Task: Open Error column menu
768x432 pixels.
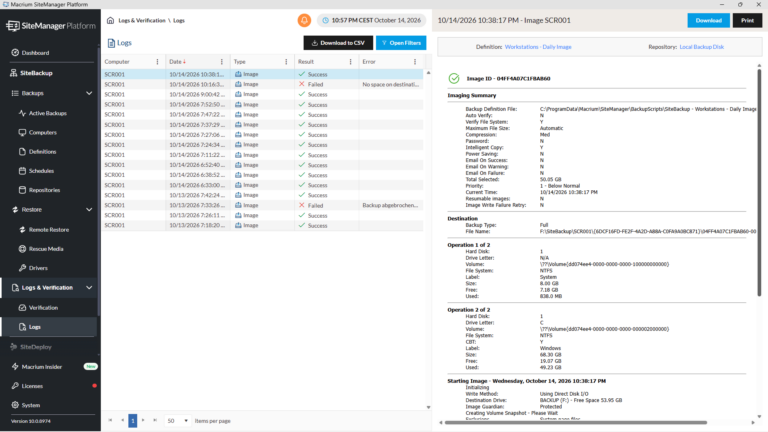Action: point(415,62)
